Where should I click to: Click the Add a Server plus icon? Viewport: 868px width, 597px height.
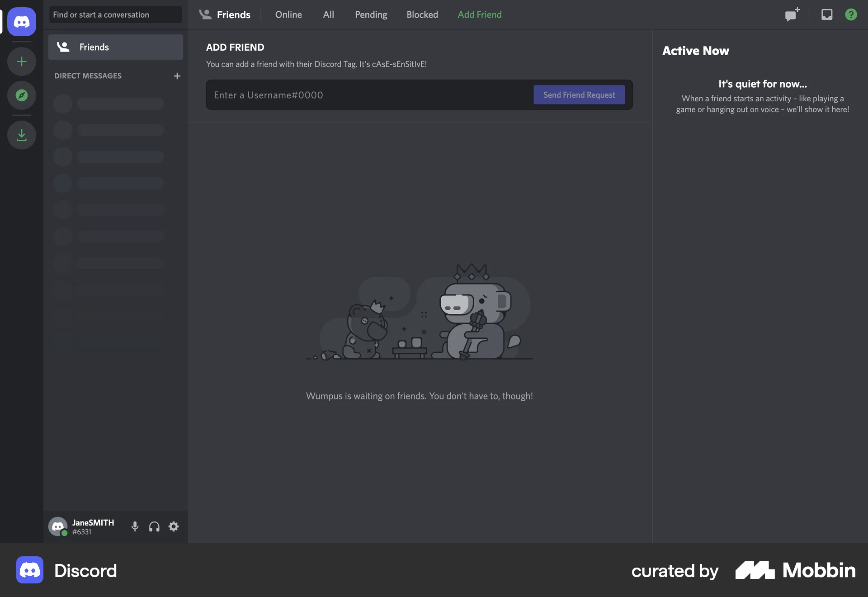(x=21, y=62)
